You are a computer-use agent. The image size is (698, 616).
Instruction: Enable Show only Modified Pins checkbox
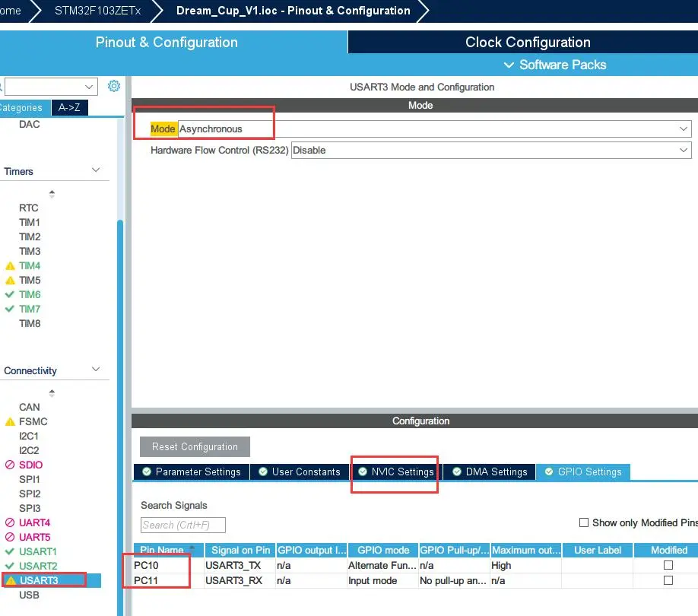[x=584, y=522]
